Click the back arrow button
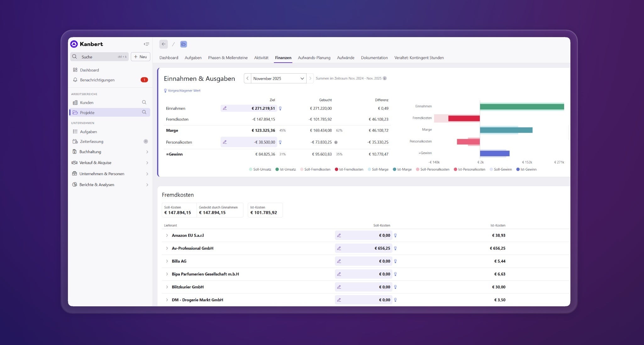 pos(164,44)
